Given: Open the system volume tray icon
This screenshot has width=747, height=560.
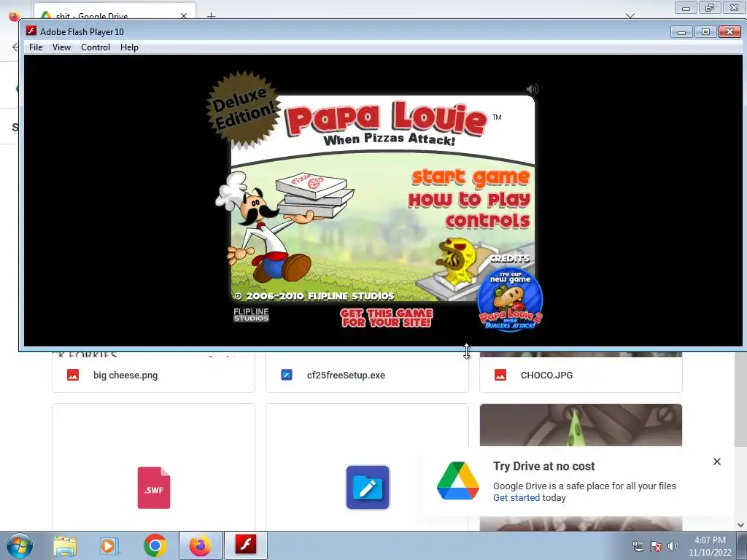Looking at the screenshot, I should pyautogui.click(x=673, y=546).
